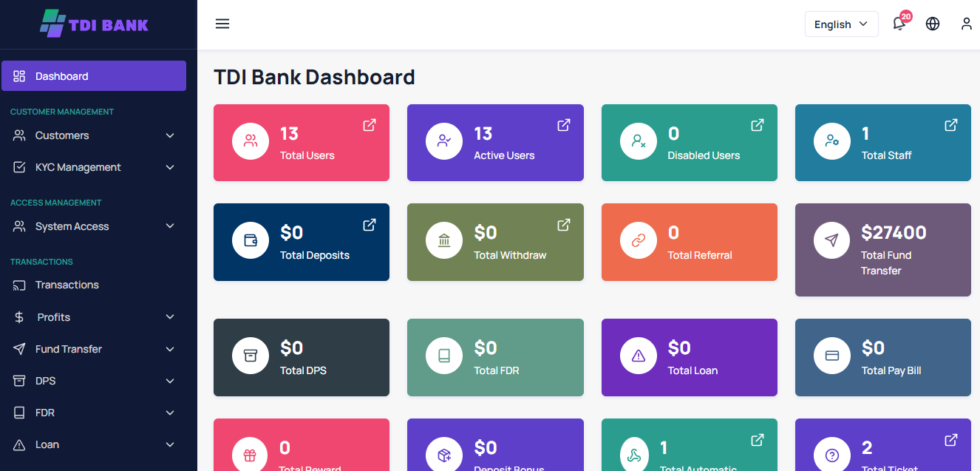Open Total Withdraw external link icon
Viewport: 980px width, 471px height.
[x=564, y=224]
